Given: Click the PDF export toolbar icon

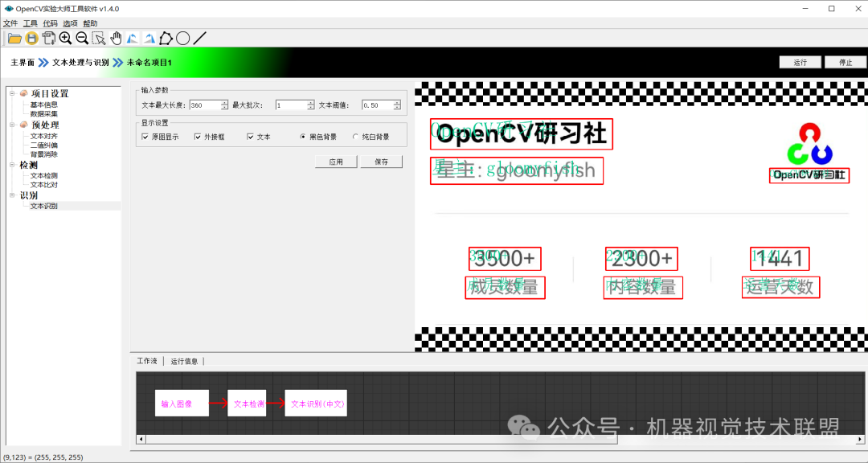Looking at the screenshot, I should pos(49,39).
